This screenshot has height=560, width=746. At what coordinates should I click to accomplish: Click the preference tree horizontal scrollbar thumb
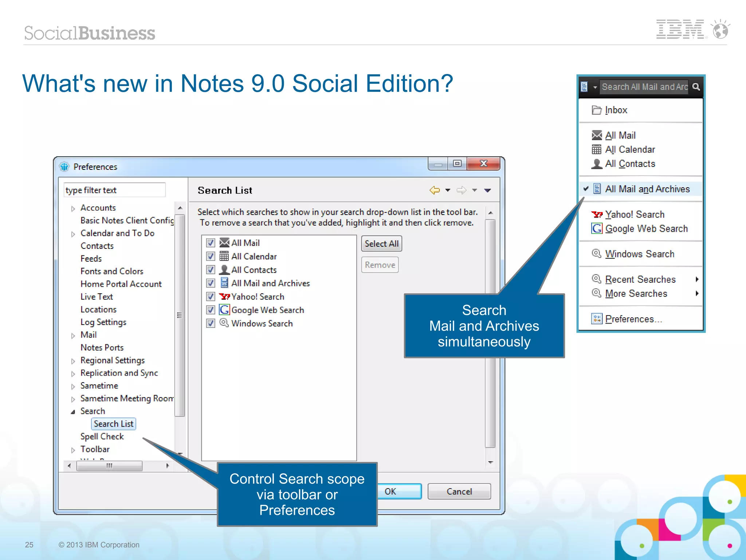109,466
